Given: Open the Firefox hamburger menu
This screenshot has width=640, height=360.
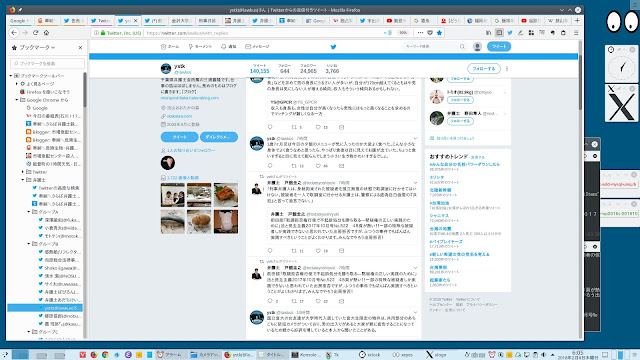Looking at the screenshot, I should (x=576, y=33).
